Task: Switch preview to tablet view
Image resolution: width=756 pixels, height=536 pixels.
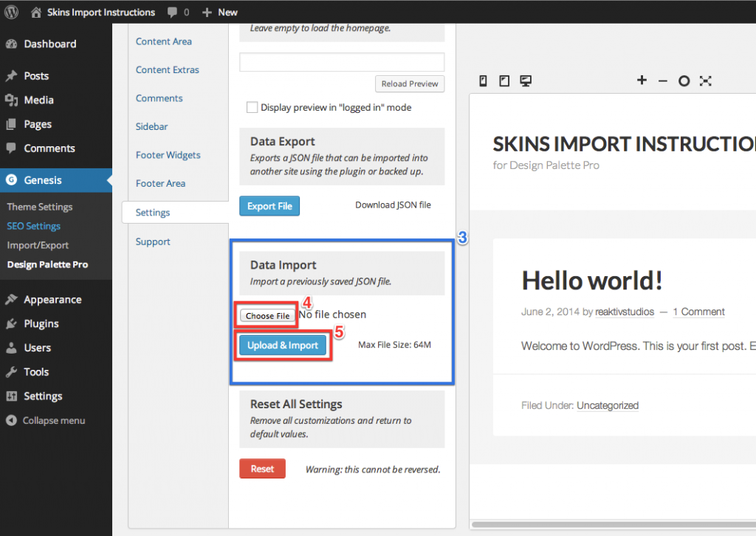Action: [x=504, y=81]
